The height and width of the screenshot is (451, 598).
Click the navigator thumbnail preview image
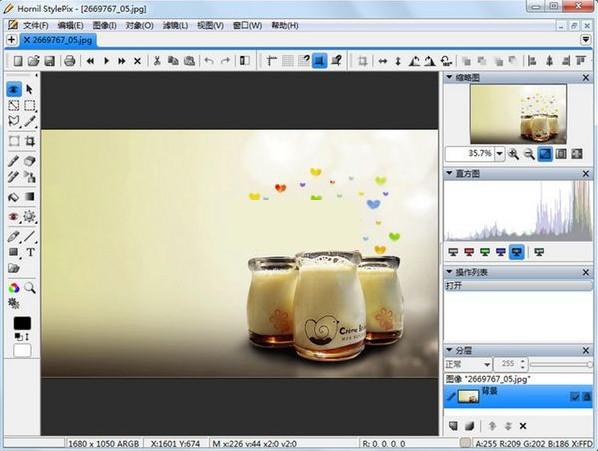(x=518, y=114)
